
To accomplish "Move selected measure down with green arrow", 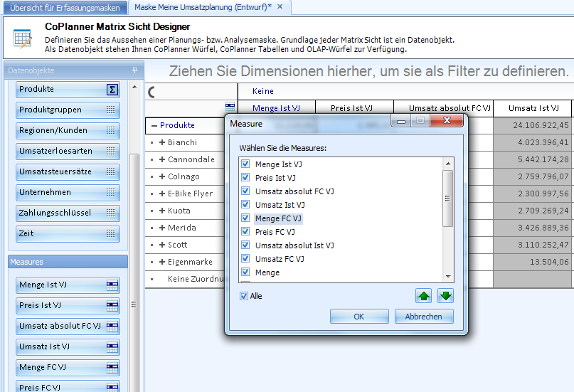I will (x=445, y=296).
